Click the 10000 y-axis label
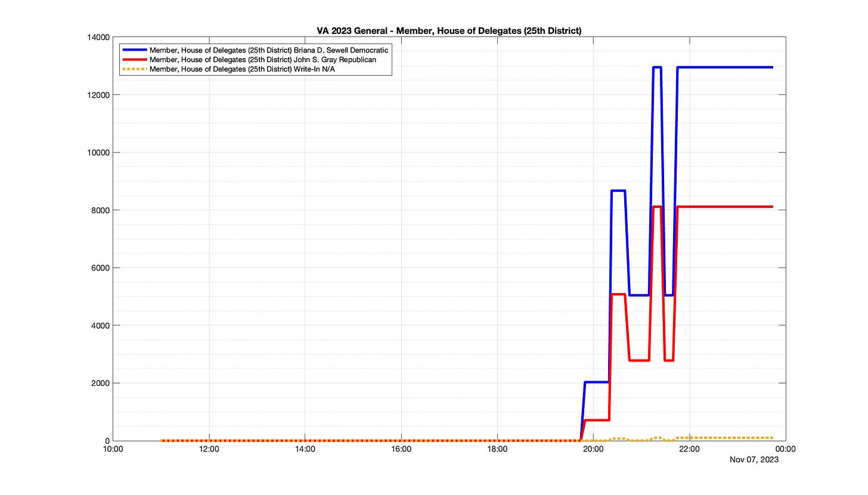868x495 pixels. tap(98, 152)
